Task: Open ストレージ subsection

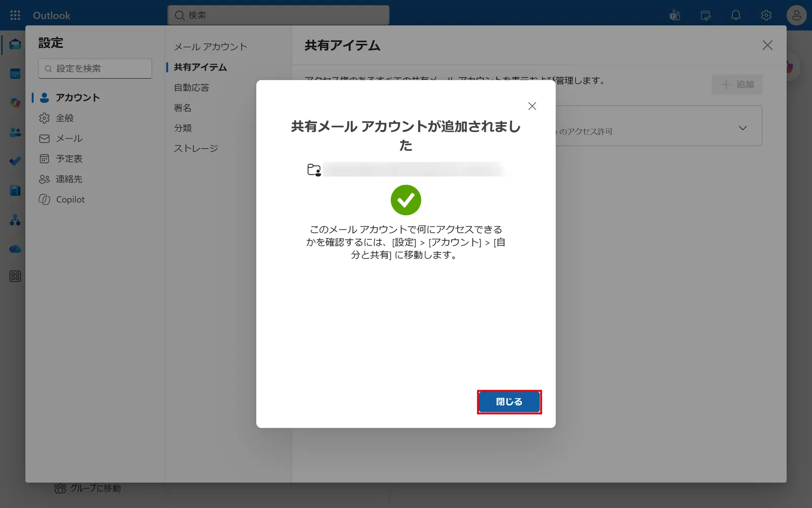Action: tap(196, 148)
